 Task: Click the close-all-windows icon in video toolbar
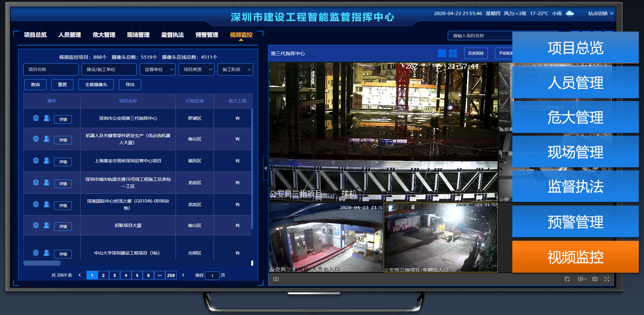567,279
